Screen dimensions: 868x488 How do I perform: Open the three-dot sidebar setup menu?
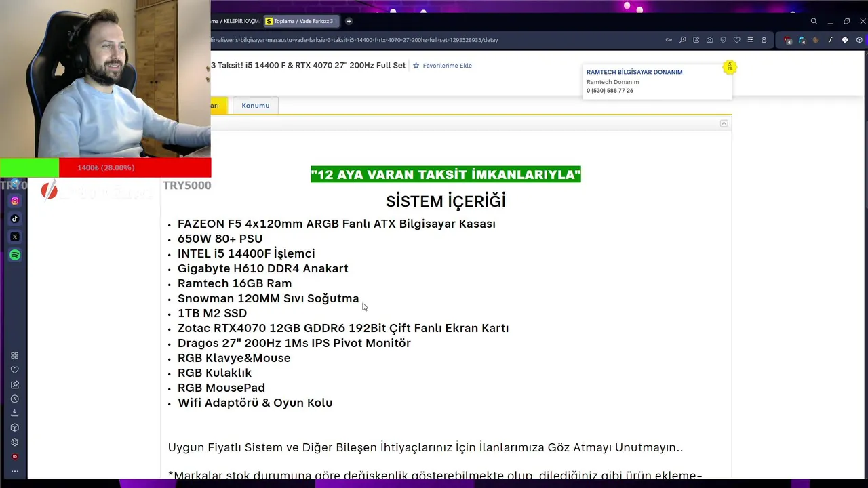pyautogui.click(x=14, y=471)
